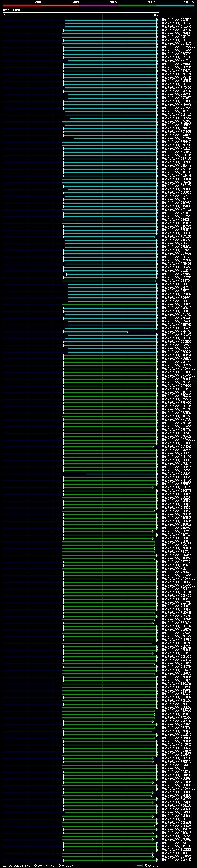Click the orange ~40% identity legend segment

click(x=60, y=6)
